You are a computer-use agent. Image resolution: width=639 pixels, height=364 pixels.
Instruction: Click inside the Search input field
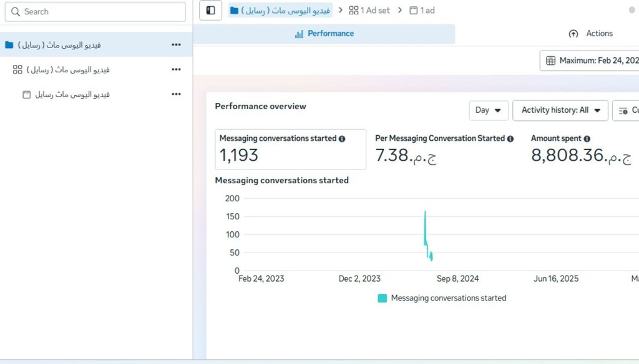pyautogui.click(x=100, y=12)
